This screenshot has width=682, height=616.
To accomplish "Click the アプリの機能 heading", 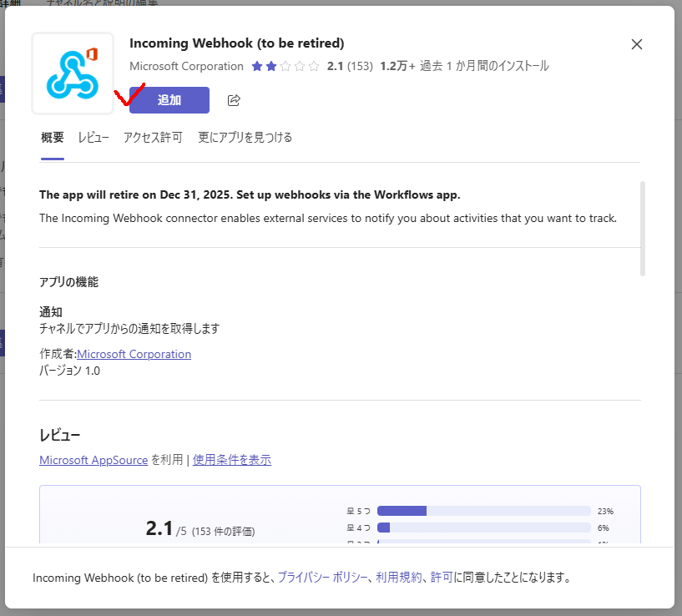I will point(68,282).
